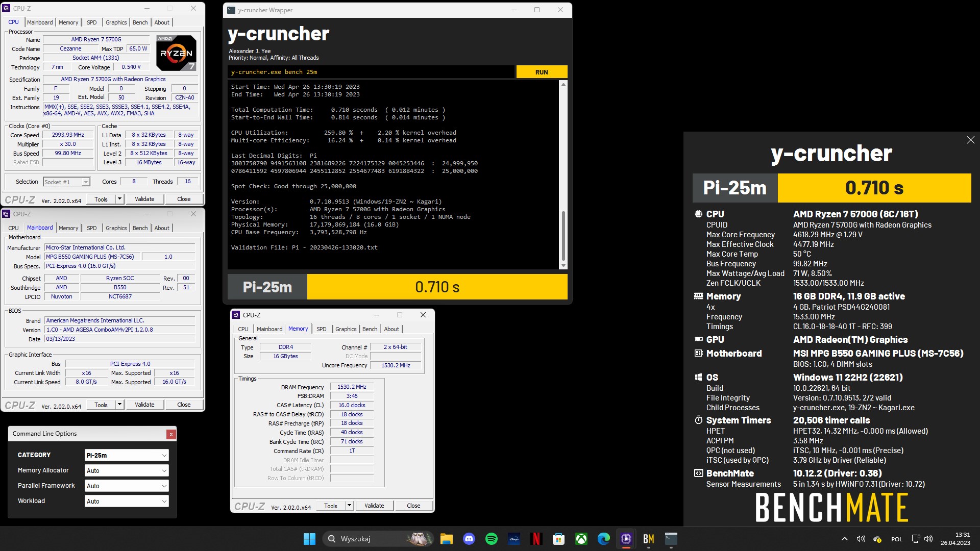This screenshot has height=551, width=980.
Task: Open the Xbox app icon
Action: point(581,539)
